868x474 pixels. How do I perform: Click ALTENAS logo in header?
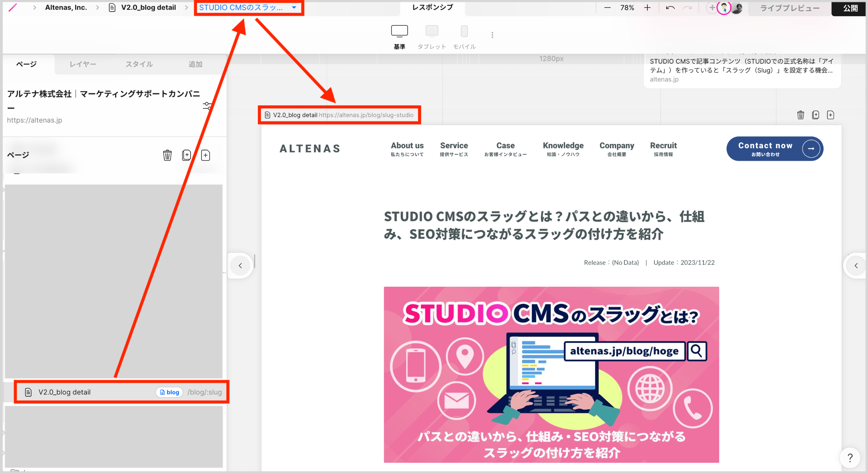click(310, 149)
